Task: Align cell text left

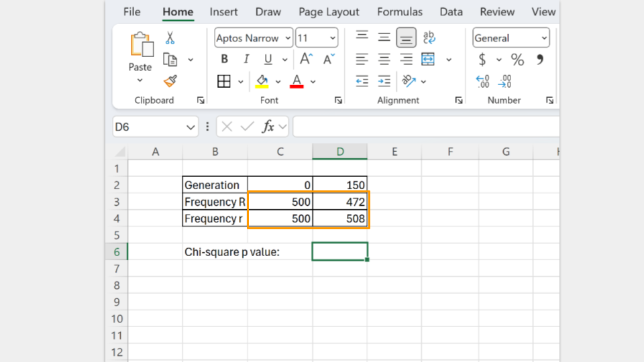Action: (x=362, y=60)
